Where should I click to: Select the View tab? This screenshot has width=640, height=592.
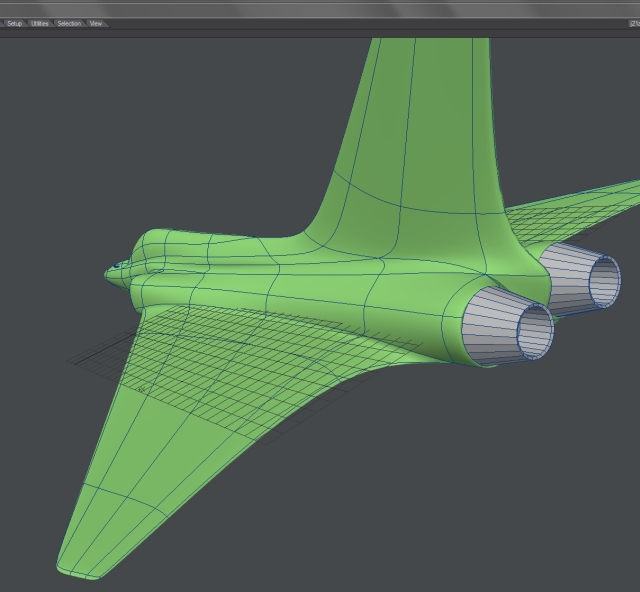click(96, 23)
